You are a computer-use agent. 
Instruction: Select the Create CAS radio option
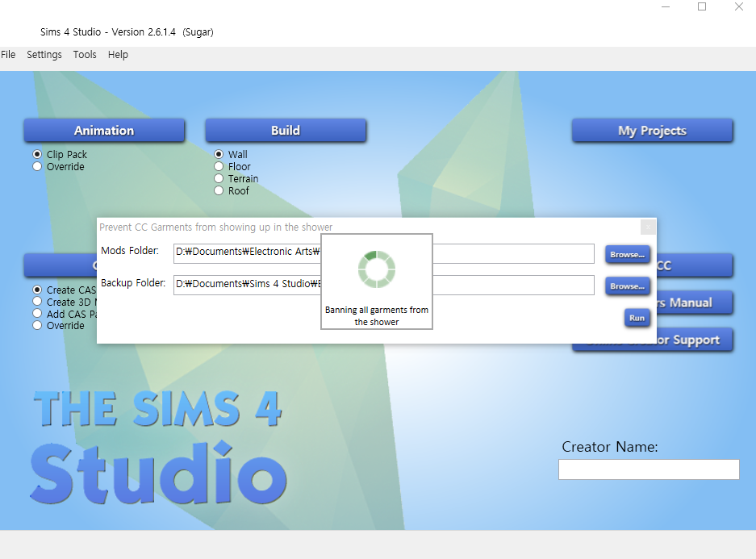(x=65, y=290)
